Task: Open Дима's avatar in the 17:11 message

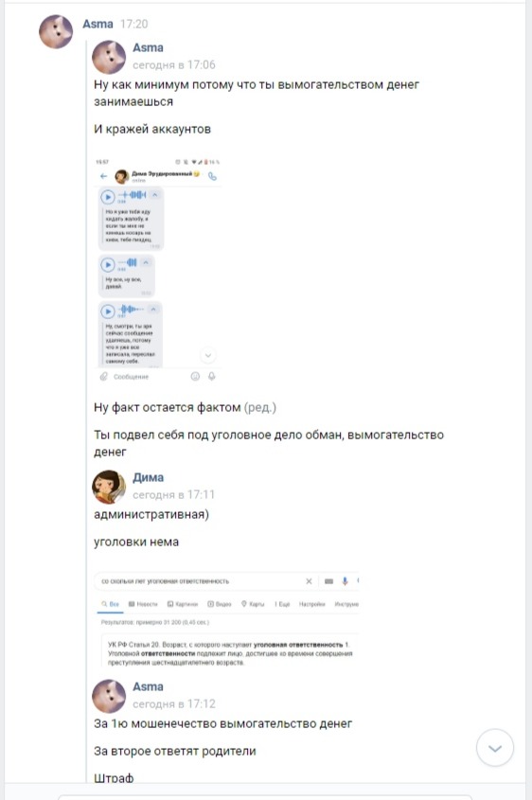Action: tap(109, 487)
